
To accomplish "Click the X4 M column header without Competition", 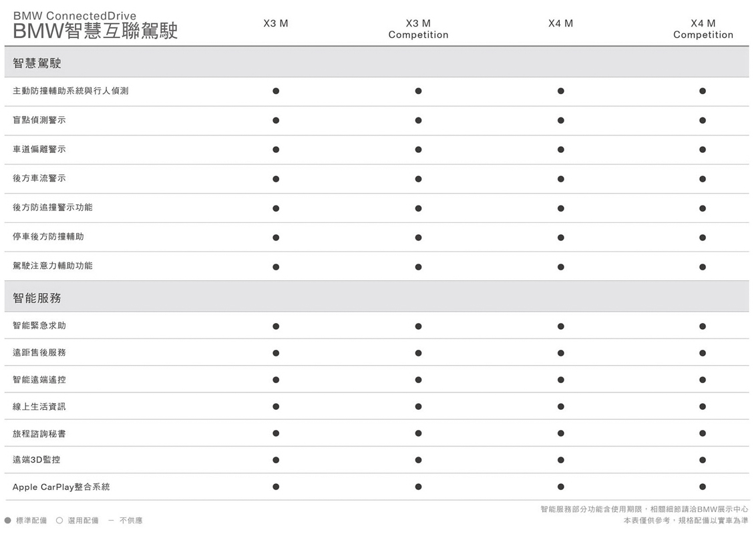I will pyautogui.click(x=561, y=23).
